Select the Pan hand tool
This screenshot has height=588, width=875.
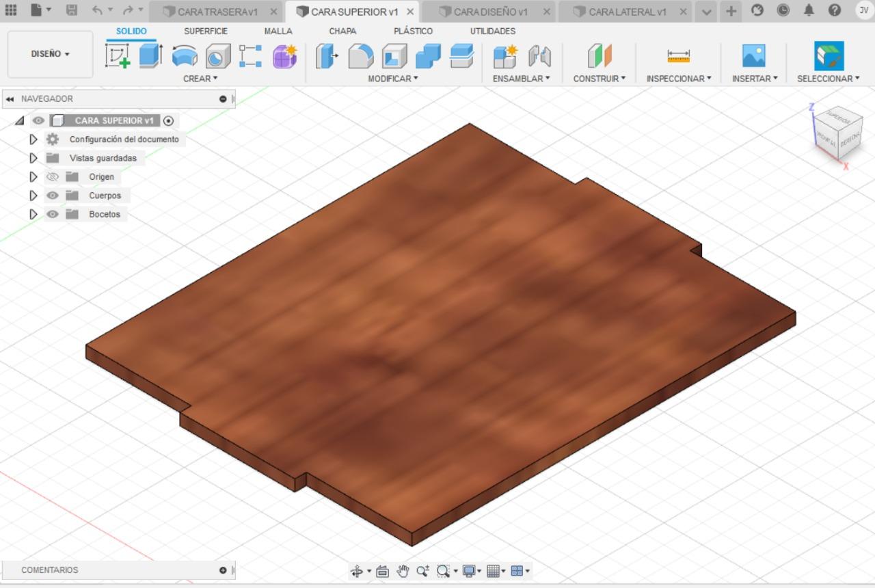403,571
